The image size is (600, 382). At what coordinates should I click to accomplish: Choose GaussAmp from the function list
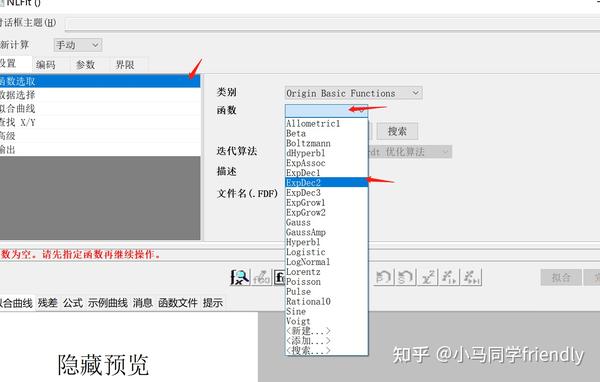tap(326, 232)
